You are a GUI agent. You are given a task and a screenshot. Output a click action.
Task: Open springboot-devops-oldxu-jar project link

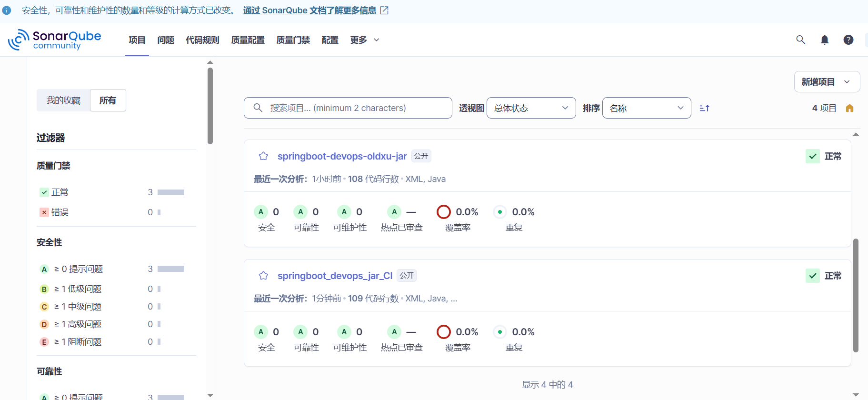(x=342, y=156)
